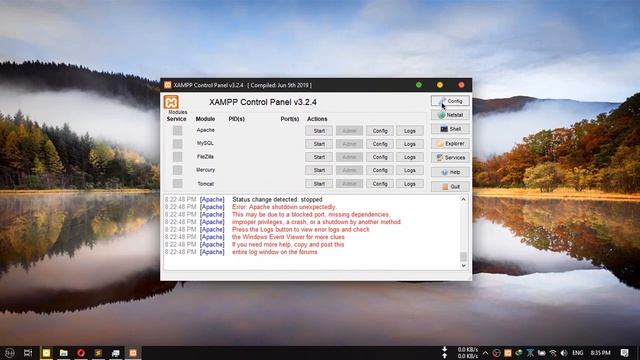The height and width of the screenshot is (360, 640).
Task: Start the FileZilla module
Action: point(319,157)
